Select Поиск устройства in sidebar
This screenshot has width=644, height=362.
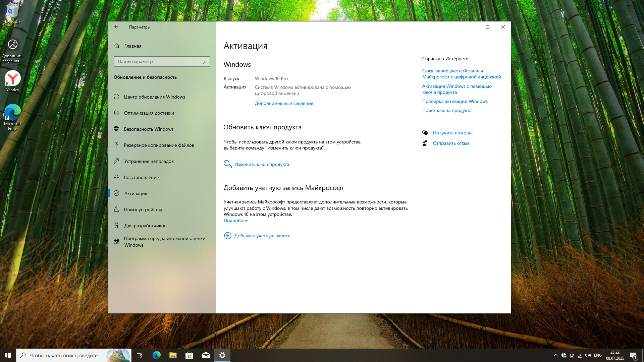tap(143, 209)
